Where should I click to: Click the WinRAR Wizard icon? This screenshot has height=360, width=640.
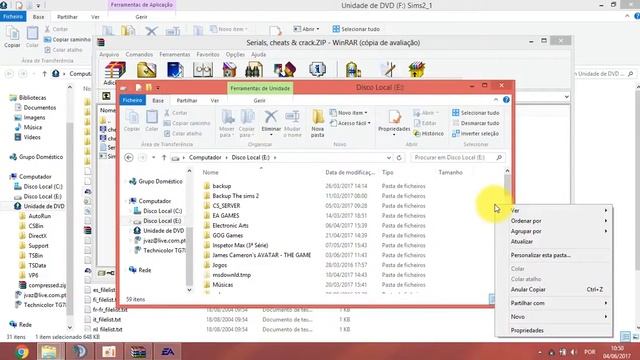click(x=284, y=70)
